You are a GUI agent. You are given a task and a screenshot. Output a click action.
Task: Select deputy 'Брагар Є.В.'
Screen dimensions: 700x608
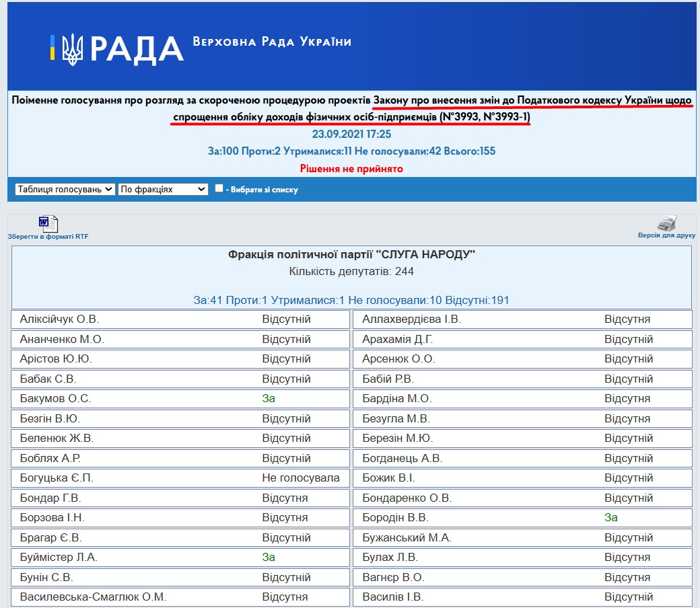coord(51,538)
